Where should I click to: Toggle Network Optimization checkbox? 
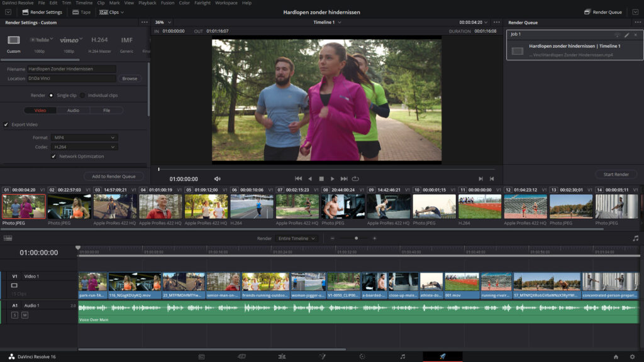pos(53,156)
